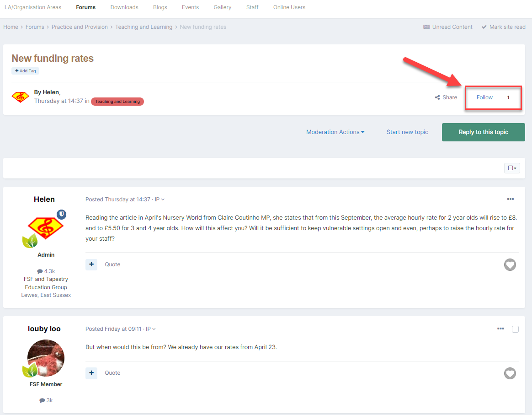Go to Home in the breadcrumb

point(11,27)
